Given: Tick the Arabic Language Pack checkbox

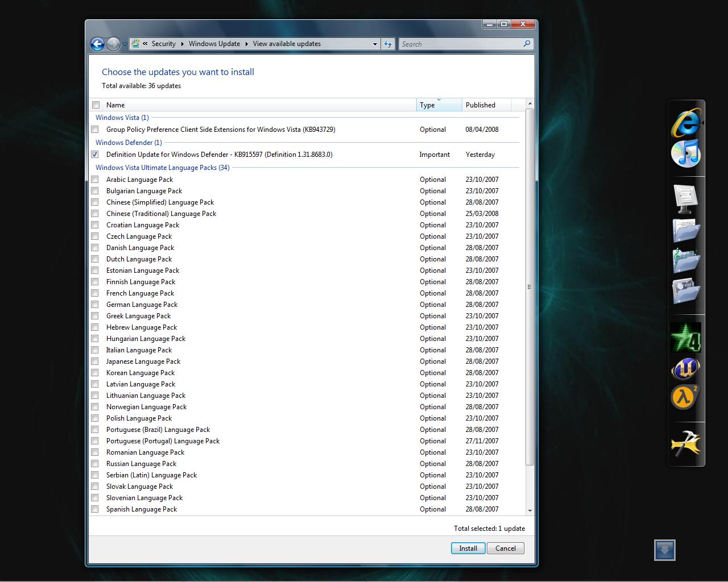Looking at the screenshot, I should (95, 180).
